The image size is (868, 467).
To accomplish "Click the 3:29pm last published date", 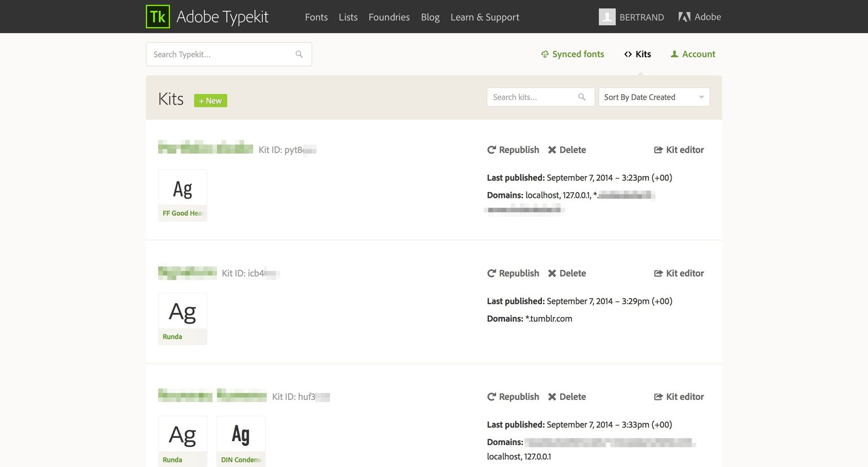I will tap(609, 301).
